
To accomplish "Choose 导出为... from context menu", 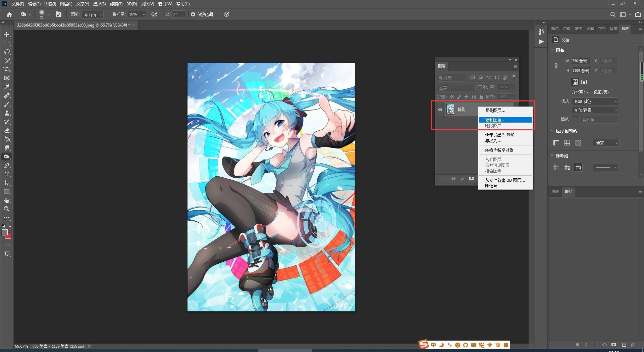I will [505, 141].
